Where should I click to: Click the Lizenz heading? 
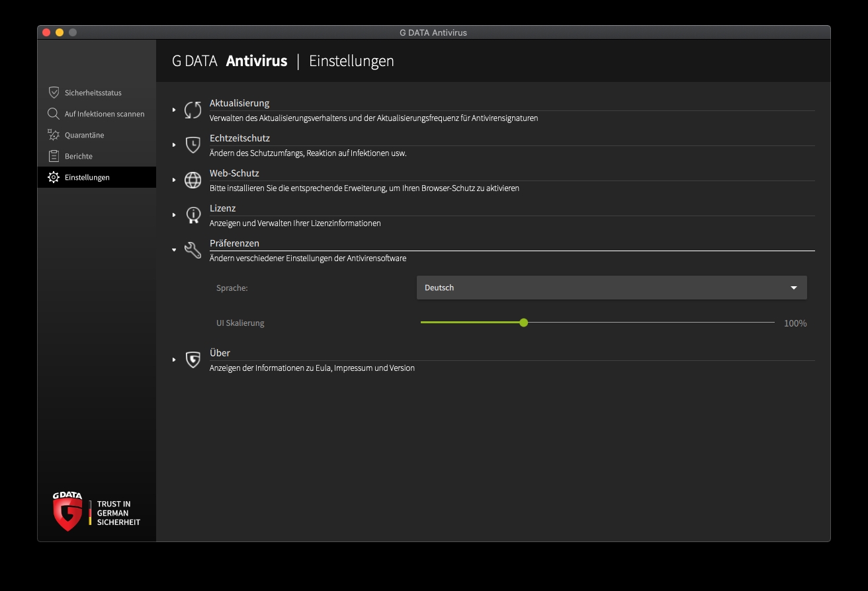click(223, 208)
